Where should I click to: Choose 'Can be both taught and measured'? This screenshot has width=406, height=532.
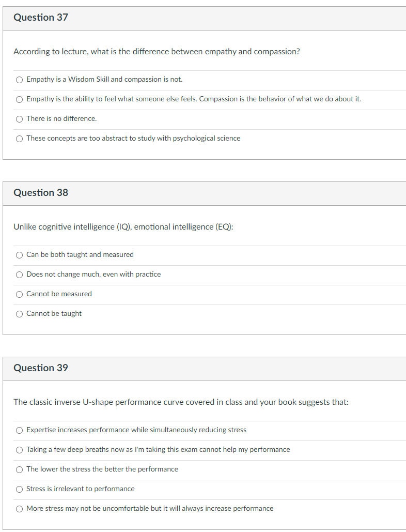[x=19, y=255]
